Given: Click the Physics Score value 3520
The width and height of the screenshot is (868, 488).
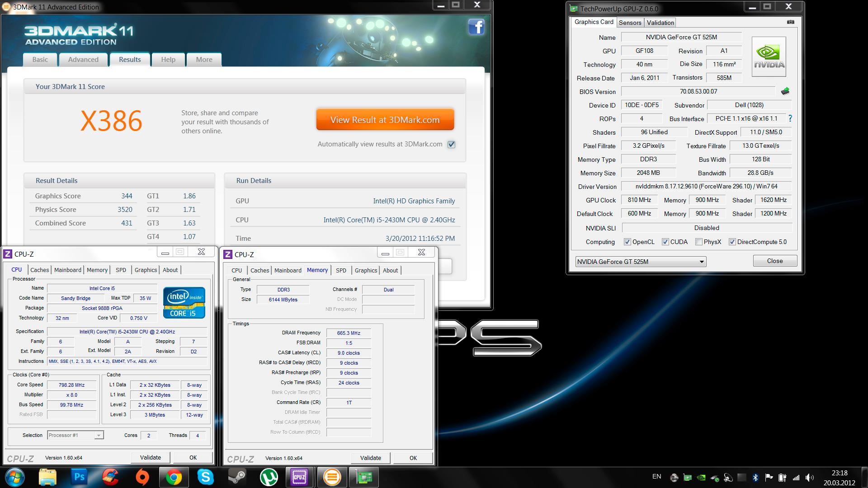Looking at the screenshot, I should 125,209.
